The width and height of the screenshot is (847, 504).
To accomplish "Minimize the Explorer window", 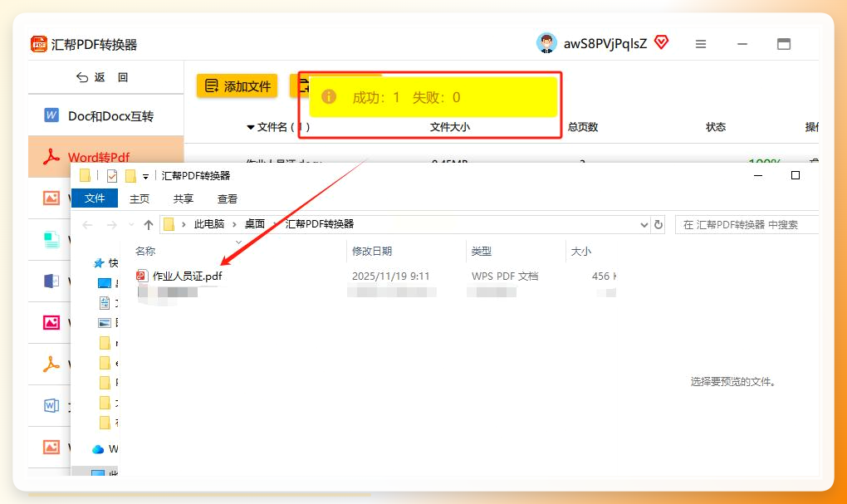I will [758, 175].
